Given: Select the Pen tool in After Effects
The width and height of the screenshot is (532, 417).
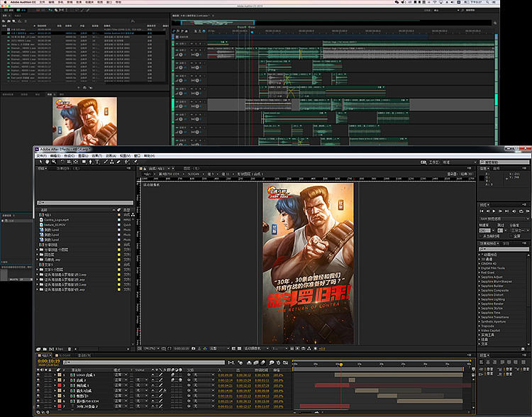Looking at the screenshot, I should point(90,162).
